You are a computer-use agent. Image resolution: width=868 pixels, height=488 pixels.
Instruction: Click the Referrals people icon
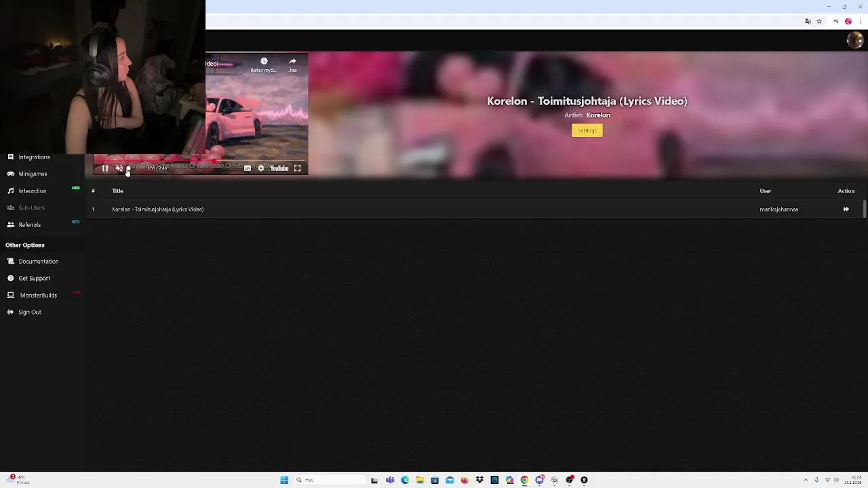point(10,225)
